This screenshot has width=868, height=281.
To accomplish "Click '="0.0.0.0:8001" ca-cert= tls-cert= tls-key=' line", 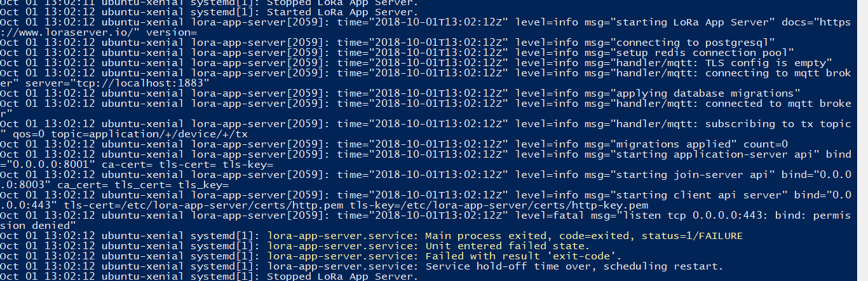I will 137,165.
